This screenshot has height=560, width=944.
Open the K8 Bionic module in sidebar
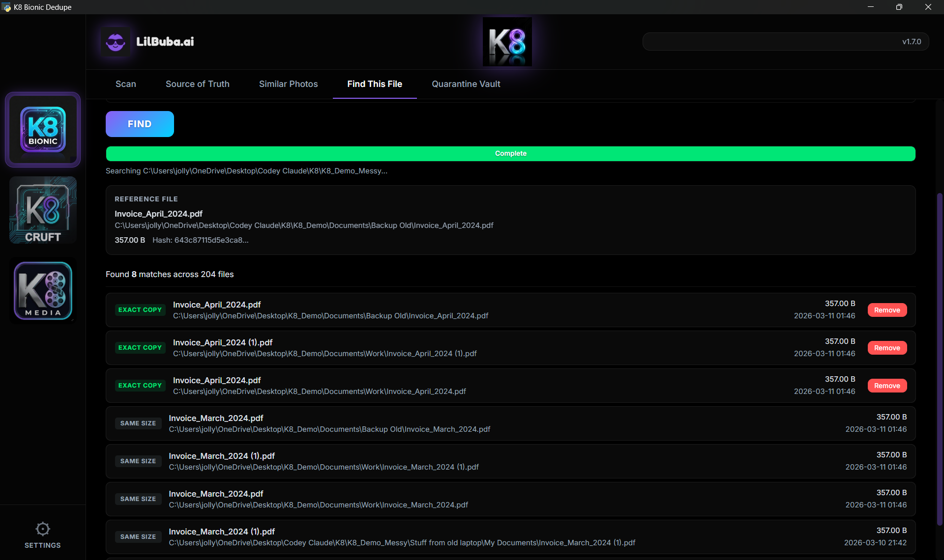[x=42, y=129]
